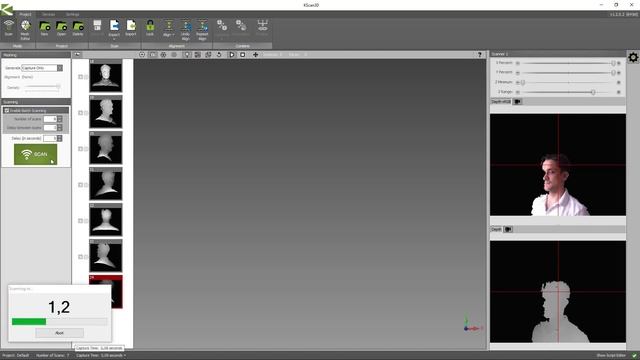Image resolution: width=640 pixels, height=360 pixels.
Task: Click the Number of scans stepper arrows
Action: tap(60, 119)
